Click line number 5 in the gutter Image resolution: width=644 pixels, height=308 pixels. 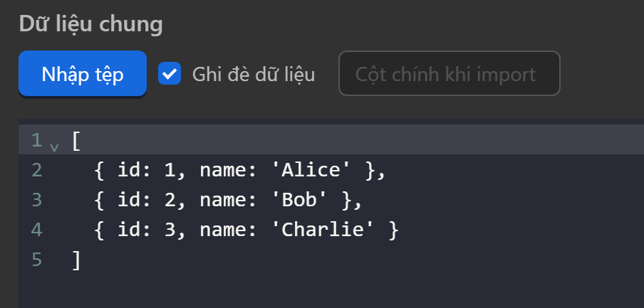(36, 260)
